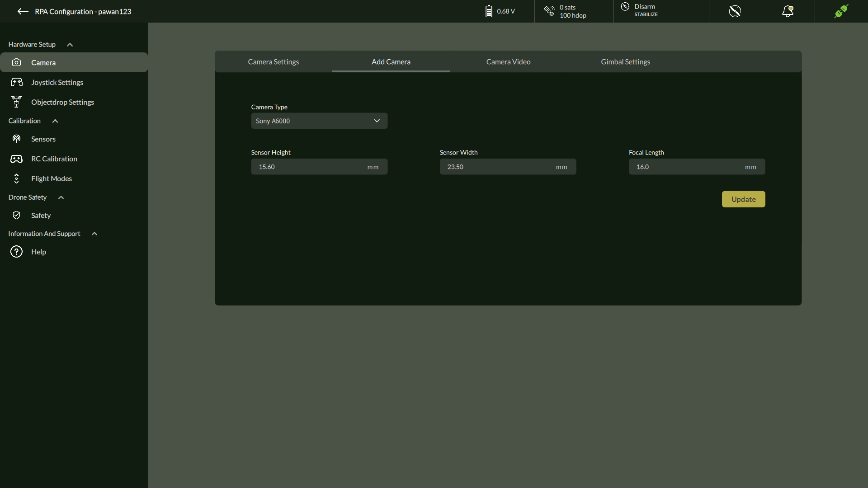Screen dimensions: 868x488
Task: Click the Disarm status icon
Action: (x=625, y=6)
